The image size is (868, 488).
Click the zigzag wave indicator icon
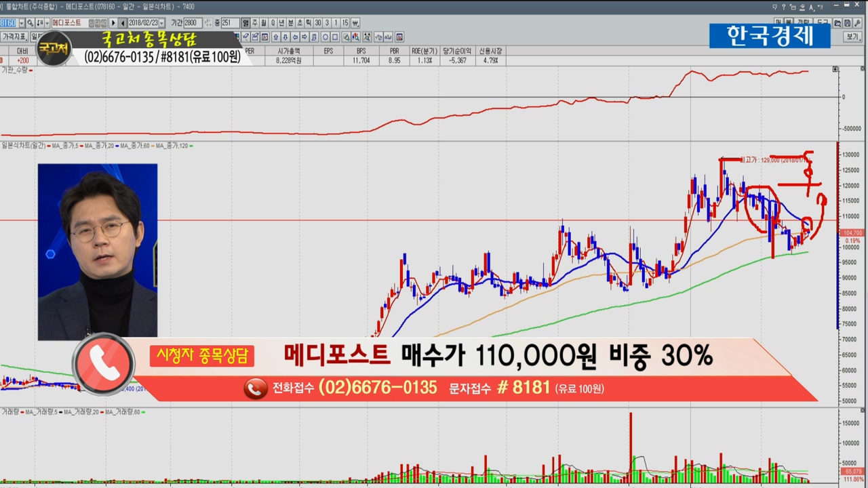pos(388,37)
